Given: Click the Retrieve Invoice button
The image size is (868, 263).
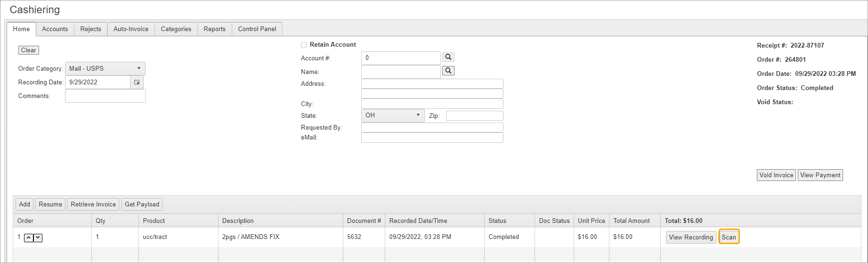Looking at the screenshot, I should pos(93,205).
